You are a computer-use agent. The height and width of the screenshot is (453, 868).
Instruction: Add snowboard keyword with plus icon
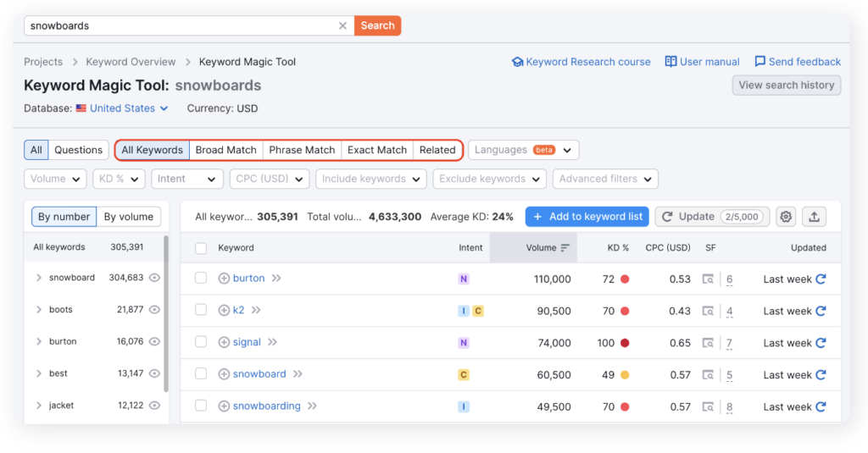pos(224,374)
